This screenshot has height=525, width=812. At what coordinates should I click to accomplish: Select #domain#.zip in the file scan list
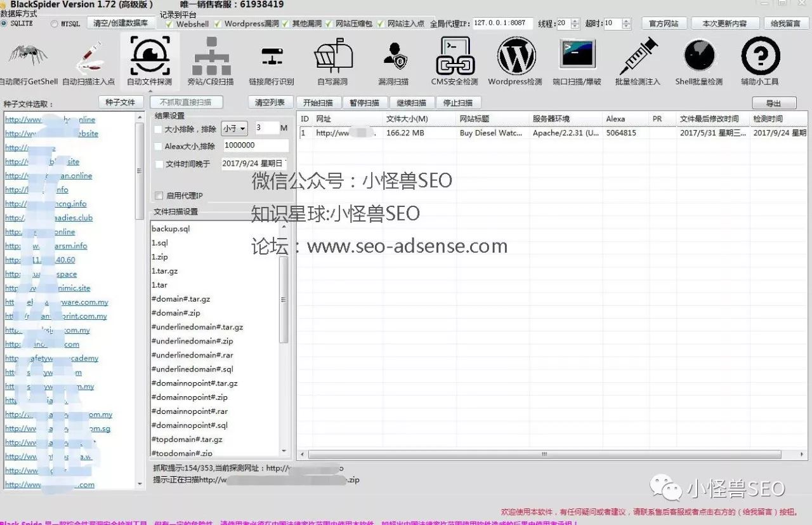tap(176, 313)
